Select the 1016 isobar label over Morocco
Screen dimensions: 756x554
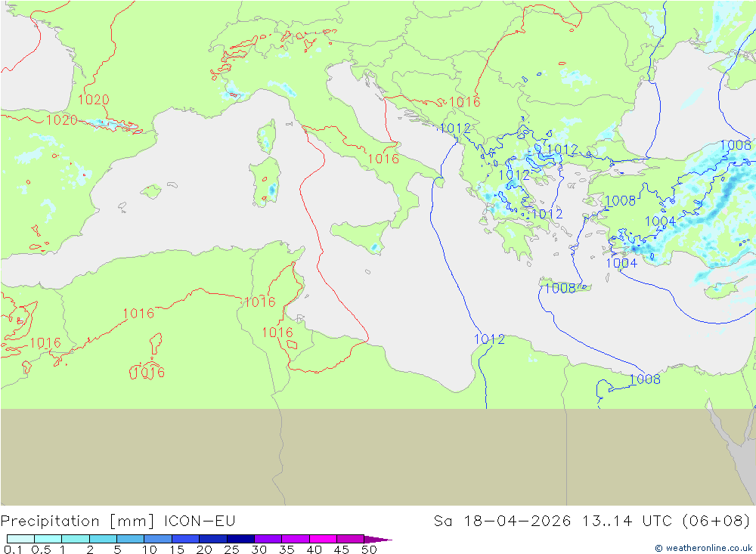pyautogui.click(x=45, y=343)
